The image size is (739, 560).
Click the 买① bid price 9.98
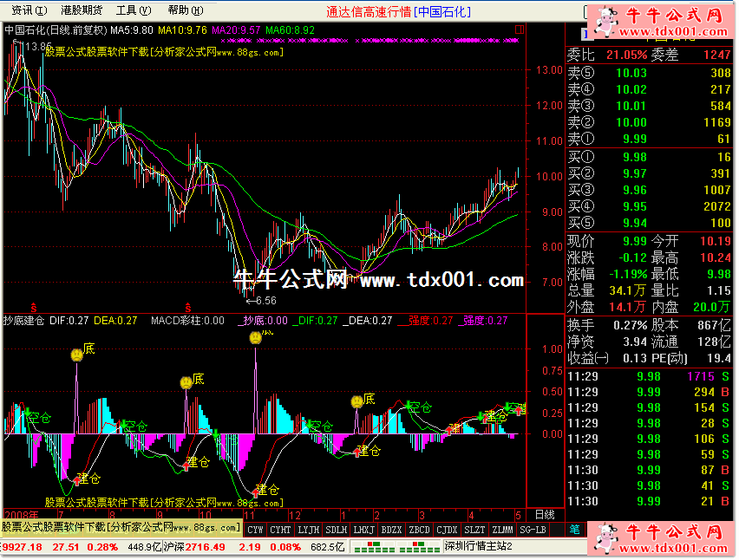[635, 157]
